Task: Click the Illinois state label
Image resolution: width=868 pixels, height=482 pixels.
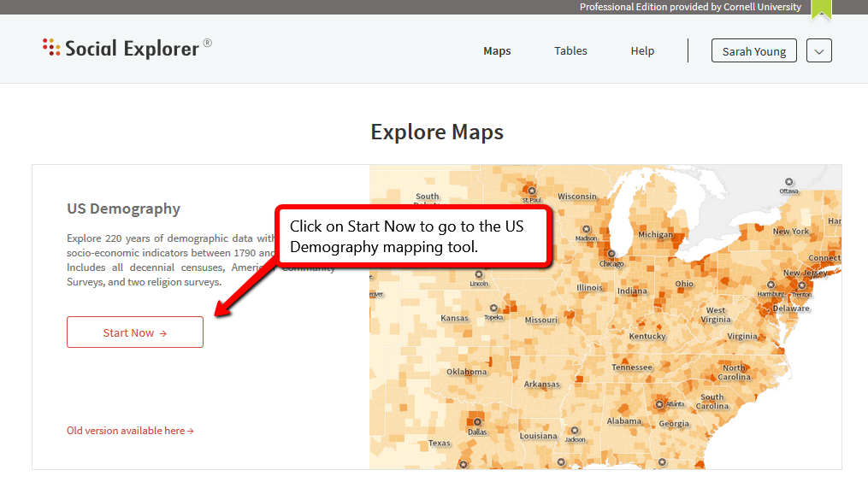Action: 589,288
